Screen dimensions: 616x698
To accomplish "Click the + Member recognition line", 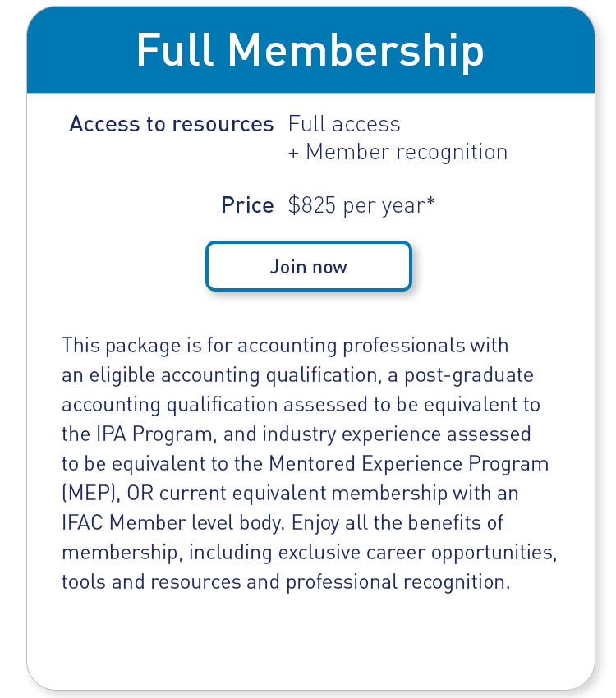I will click(398, 152).
